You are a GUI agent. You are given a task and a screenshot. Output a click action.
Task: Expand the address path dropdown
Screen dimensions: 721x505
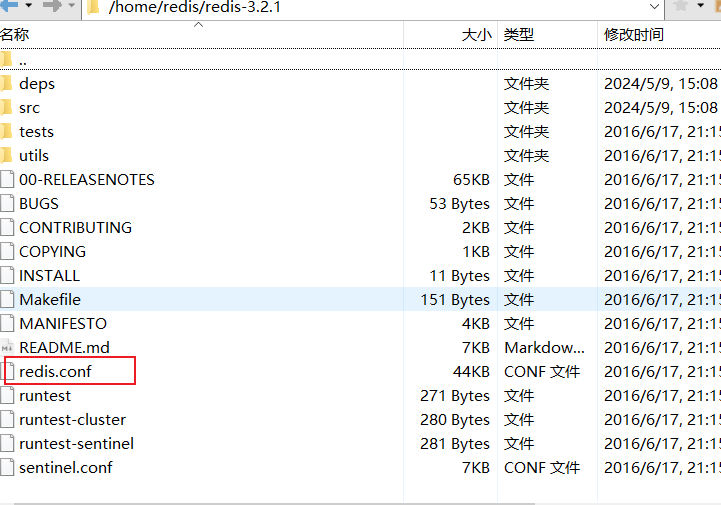tap(654, 7)
